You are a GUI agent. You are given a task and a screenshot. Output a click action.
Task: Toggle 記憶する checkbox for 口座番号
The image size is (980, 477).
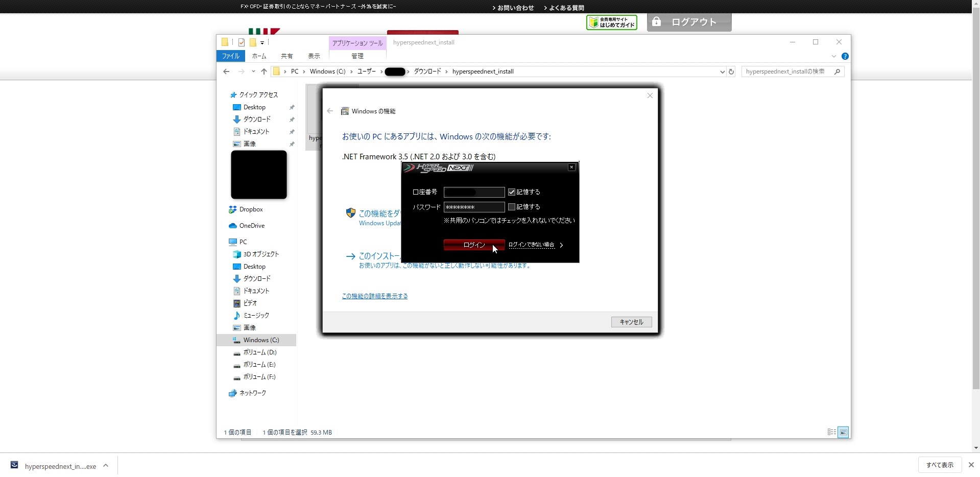pyautogui.click(x=512, y=192)
